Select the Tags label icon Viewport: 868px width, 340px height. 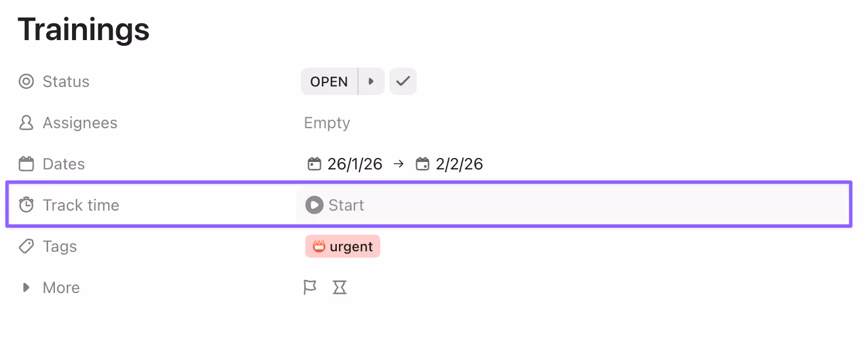pos(26,246)
